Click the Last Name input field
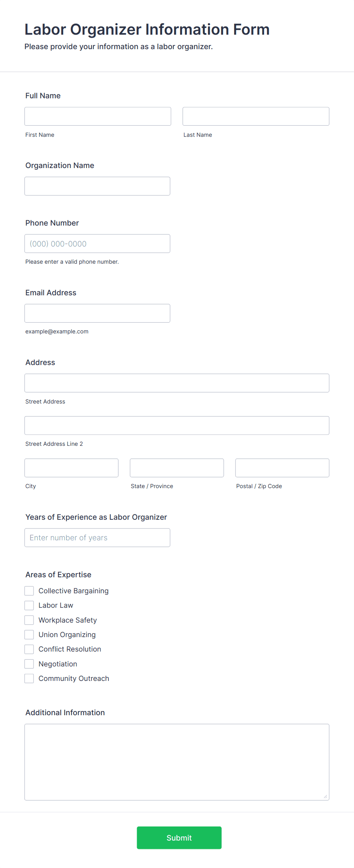 pos(256,116)
